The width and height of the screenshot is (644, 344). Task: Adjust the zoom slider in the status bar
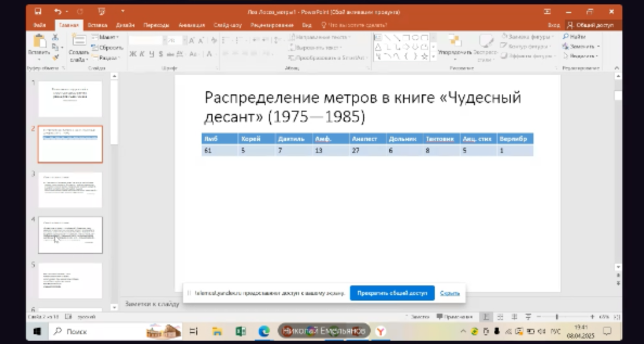click(x=557, y=317)
